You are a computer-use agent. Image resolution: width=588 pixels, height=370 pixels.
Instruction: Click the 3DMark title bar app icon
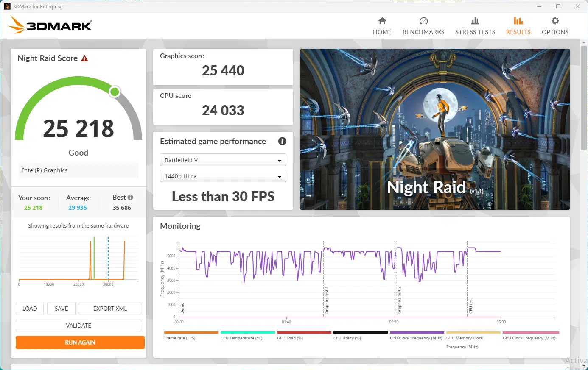7,6
